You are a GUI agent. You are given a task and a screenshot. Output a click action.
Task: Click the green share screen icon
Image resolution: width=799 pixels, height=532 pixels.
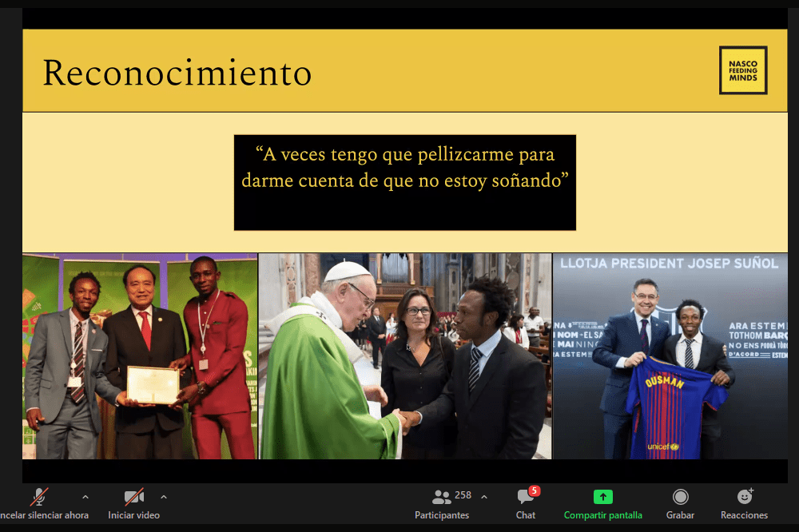pyautogui.click(x=602, y=497)
